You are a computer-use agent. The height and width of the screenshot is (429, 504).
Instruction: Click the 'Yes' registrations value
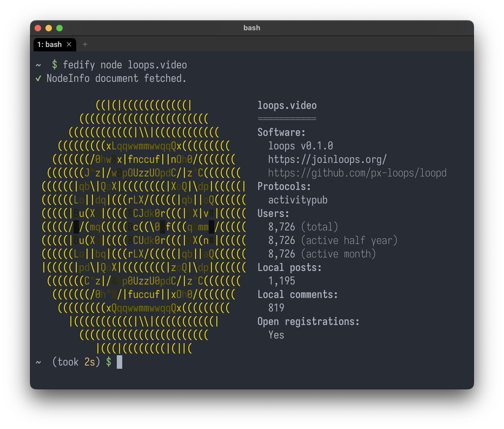(276, 335)
